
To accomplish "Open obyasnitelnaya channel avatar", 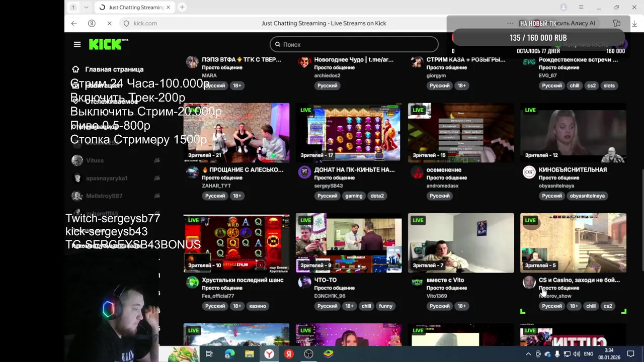I will tap(529, 172).
